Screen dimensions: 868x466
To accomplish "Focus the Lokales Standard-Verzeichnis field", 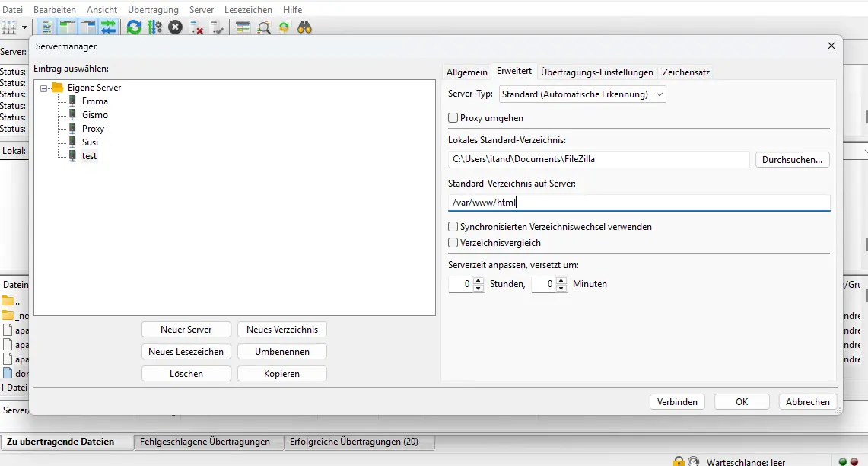I will 599,159.
